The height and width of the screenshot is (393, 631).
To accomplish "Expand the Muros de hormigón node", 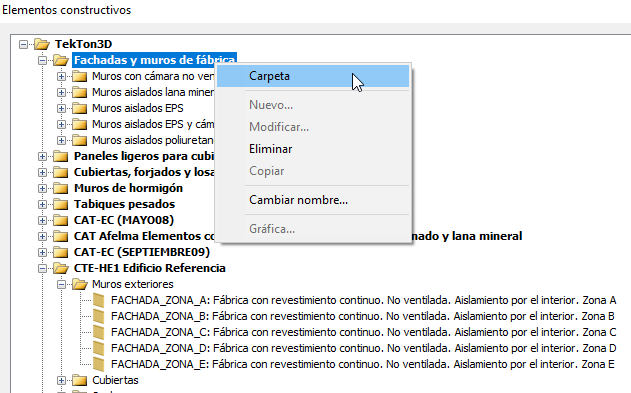I will (x=43, y=188).
